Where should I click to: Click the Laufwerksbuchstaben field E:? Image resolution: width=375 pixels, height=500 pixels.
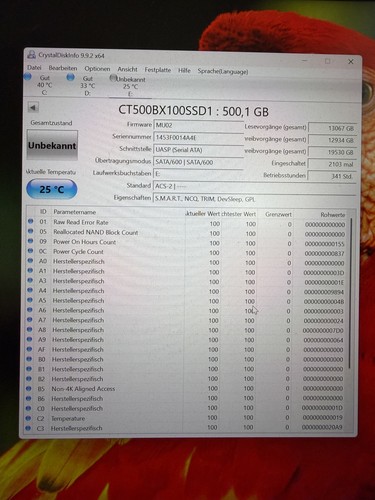[x=199, y=174]
